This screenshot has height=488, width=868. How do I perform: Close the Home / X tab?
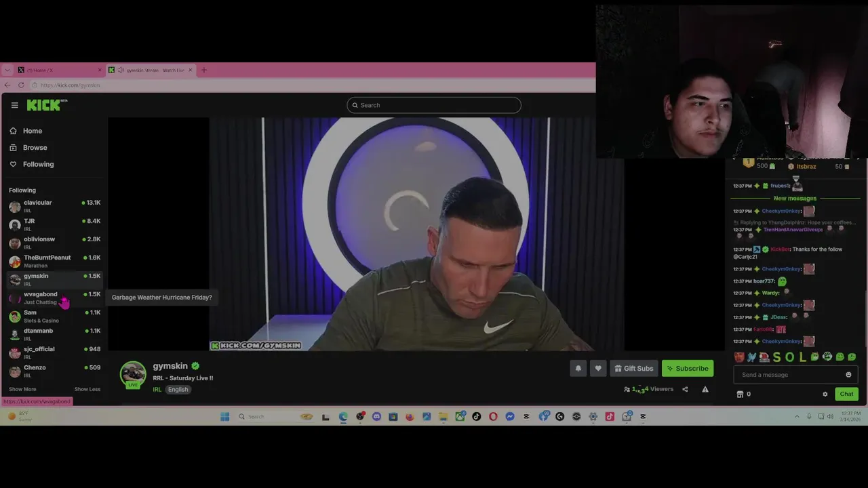(x=100, y=70)
